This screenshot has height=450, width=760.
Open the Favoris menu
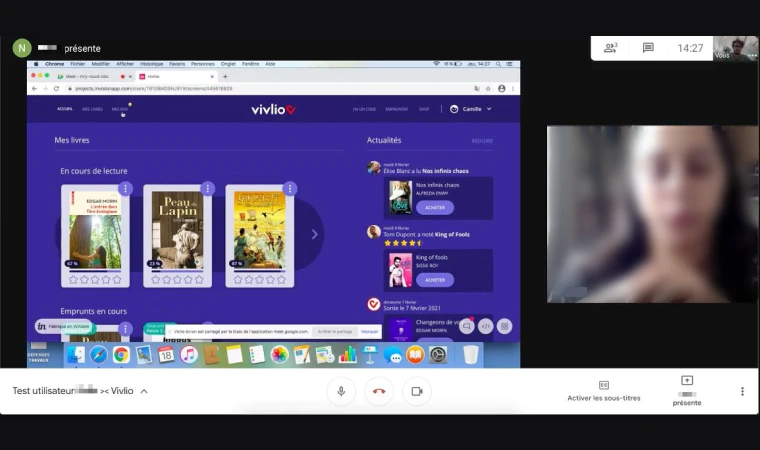[177, 64]
